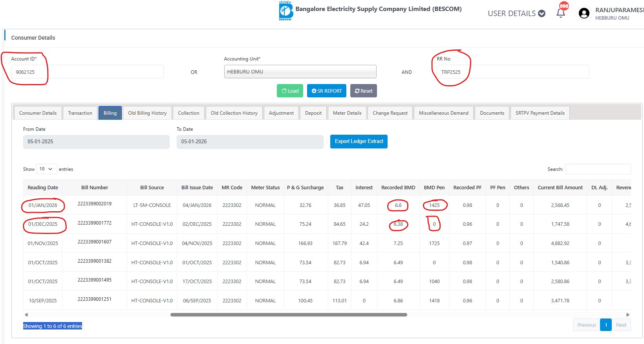
Task: Open the SRTPV Payment Details tab
Action: pos(540,113)
